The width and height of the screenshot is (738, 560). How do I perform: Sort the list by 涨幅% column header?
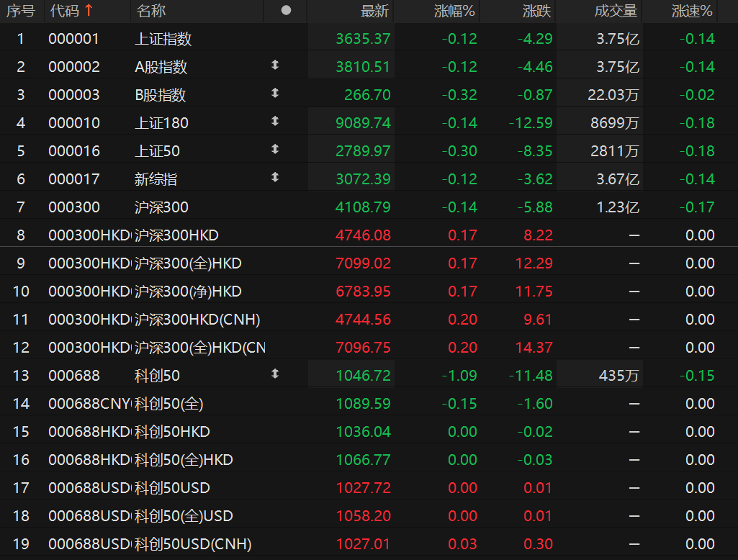tap(454, 11)
